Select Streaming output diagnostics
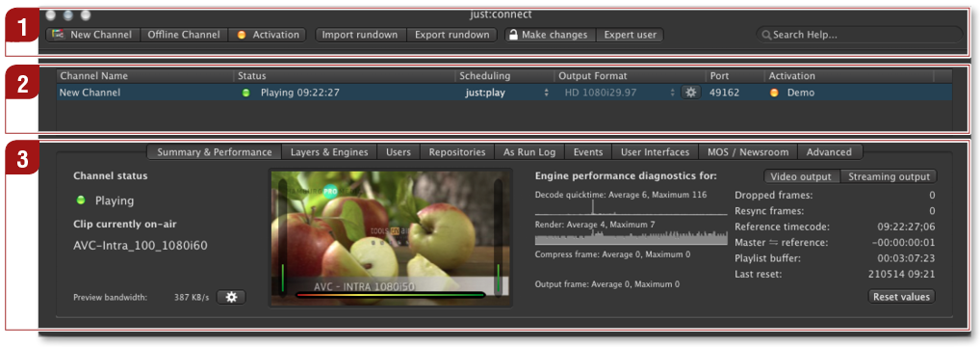Viewport: 980px width, 347px height. point(888,176)
